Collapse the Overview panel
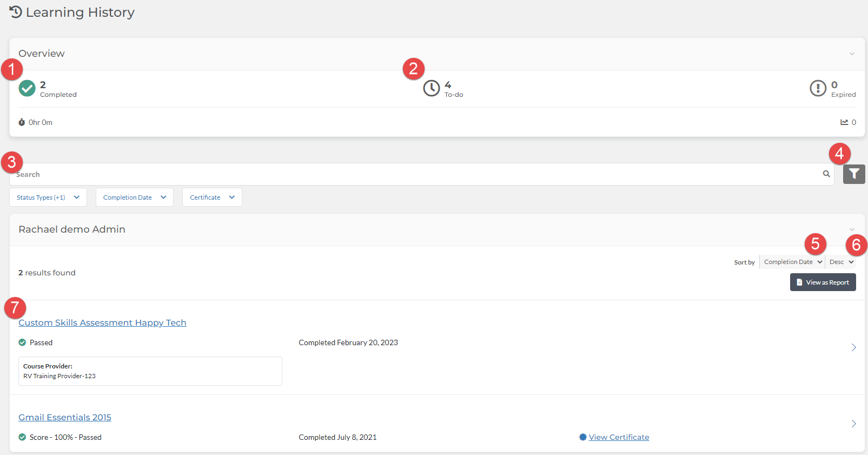This screenshot has height=455, width=868. pos(852,54)
